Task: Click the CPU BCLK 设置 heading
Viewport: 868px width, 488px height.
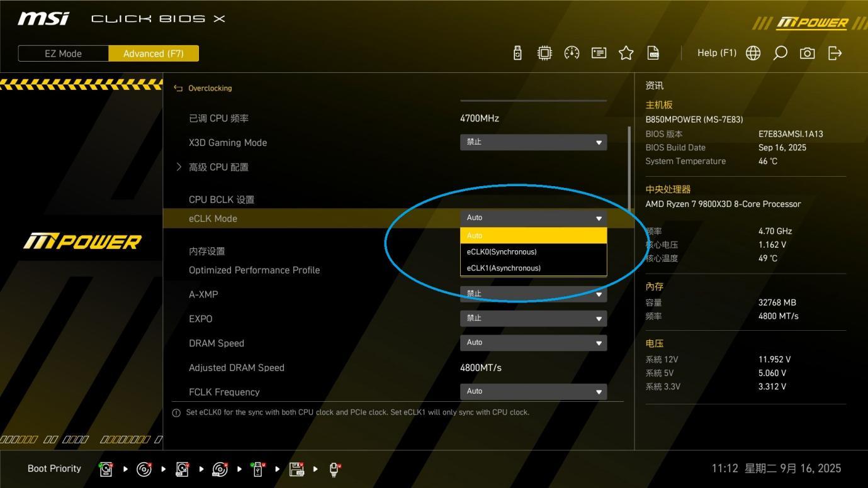Action: pos(222,200)
